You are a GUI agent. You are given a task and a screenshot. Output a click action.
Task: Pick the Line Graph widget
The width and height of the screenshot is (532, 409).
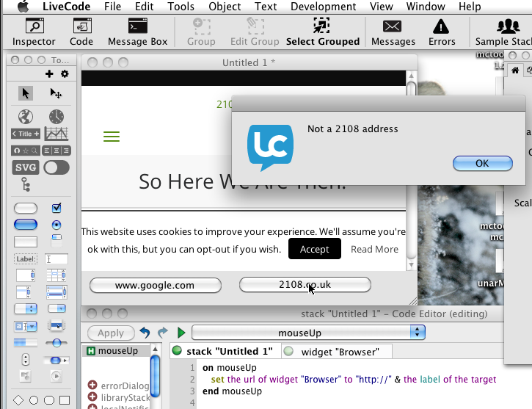(57, 134)
